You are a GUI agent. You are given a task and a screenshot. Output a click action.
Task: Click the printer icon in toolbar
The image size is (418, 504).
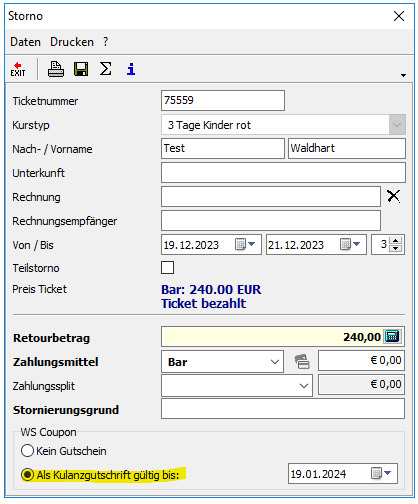(56, 69)
